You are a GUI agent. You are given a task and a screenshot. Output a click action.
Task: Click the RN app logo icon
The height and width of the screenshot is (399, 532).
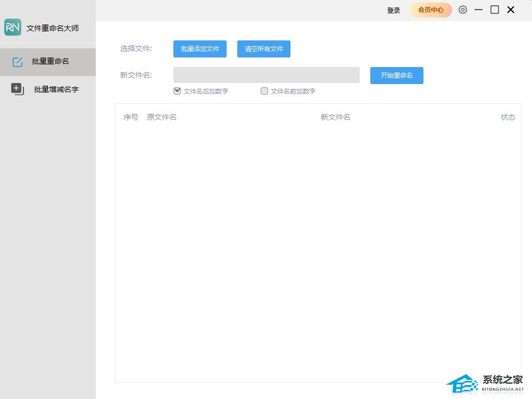click(x=13, y=28)
